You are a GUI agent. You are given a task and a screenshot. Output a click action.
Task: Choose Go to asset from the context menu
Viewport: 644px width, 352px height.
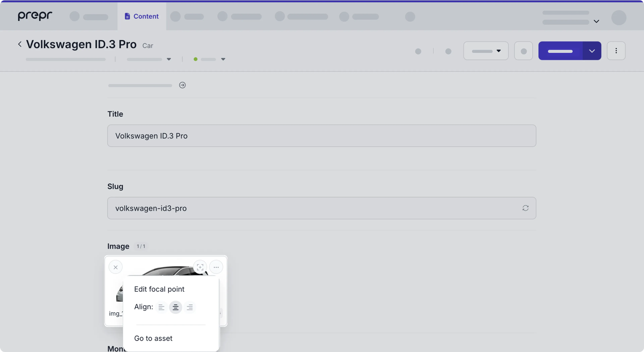[x=153, y=338]
